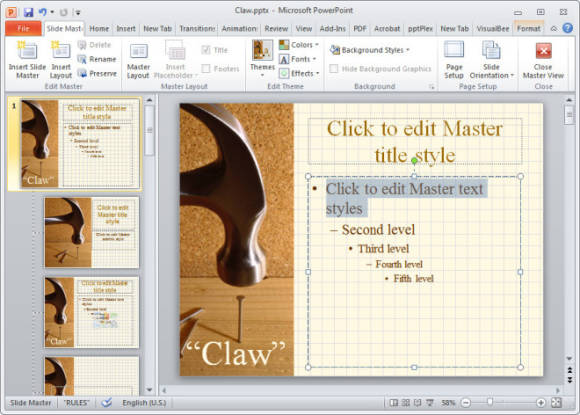Click the zoom in plus button
The height and width of the screenshot is (415, 580).
(x=540, y=402)
